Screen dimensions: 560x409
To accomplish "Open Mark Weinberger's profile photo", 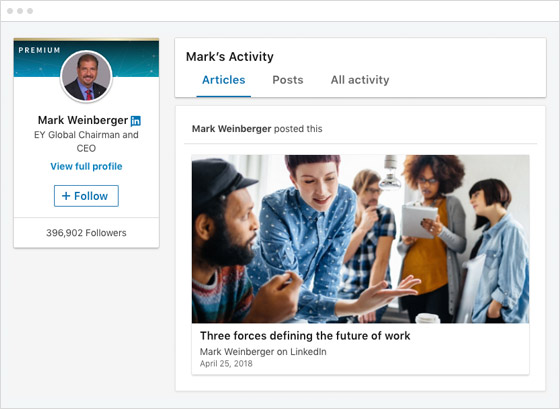I will (86, 76).
